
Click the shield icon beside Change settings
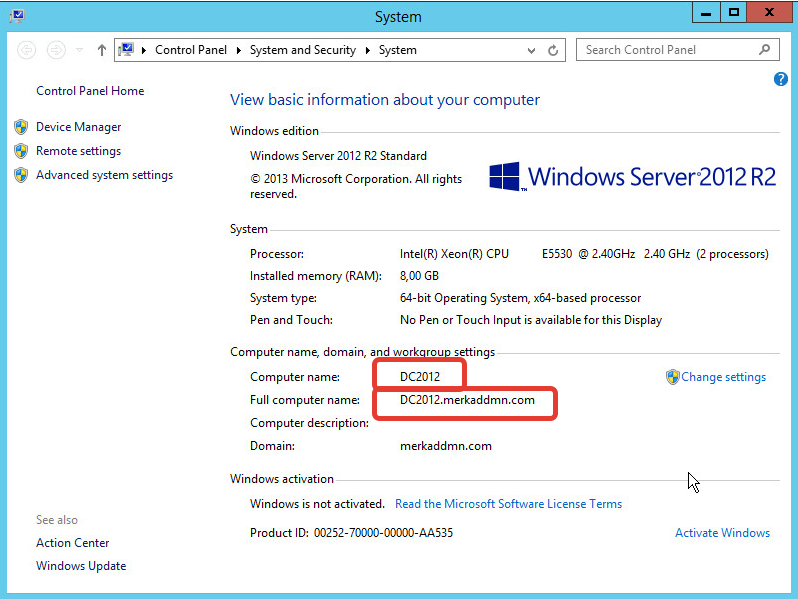[673, 377]
